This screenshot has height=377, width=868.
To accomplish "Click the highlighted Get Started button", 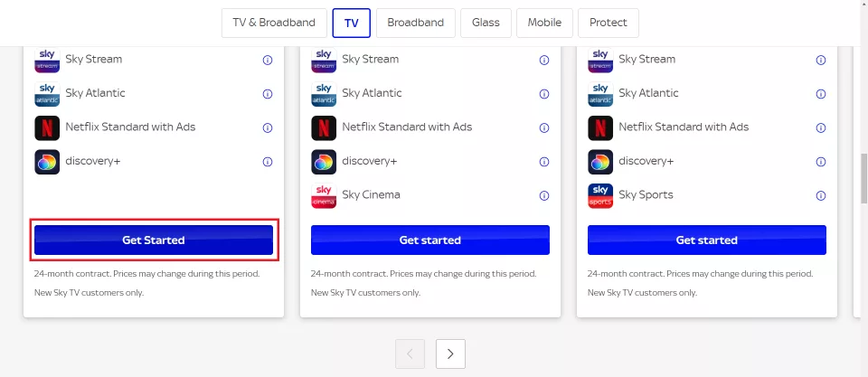I will 154,240.
